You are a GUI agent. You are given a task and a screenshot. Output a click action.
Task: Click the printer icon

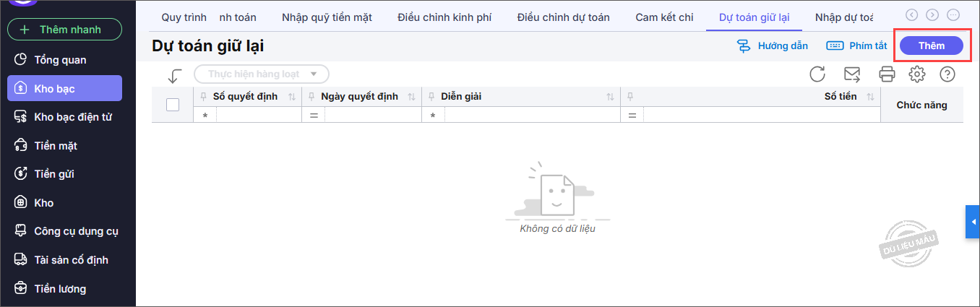[x=887, y=74]
